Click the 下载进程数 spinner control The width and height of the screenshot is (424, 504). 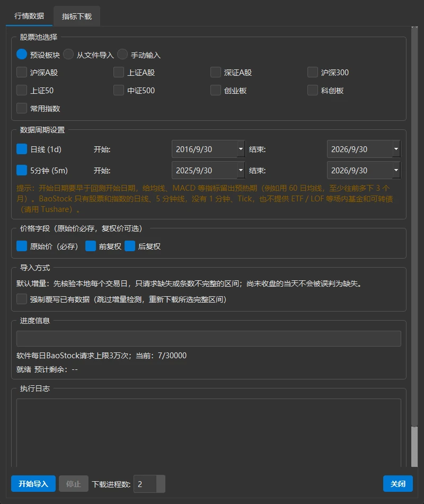point(161,484)
